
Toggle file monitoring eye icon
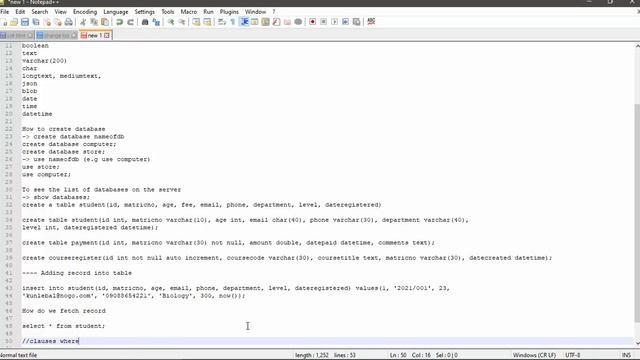click(298, 22)
